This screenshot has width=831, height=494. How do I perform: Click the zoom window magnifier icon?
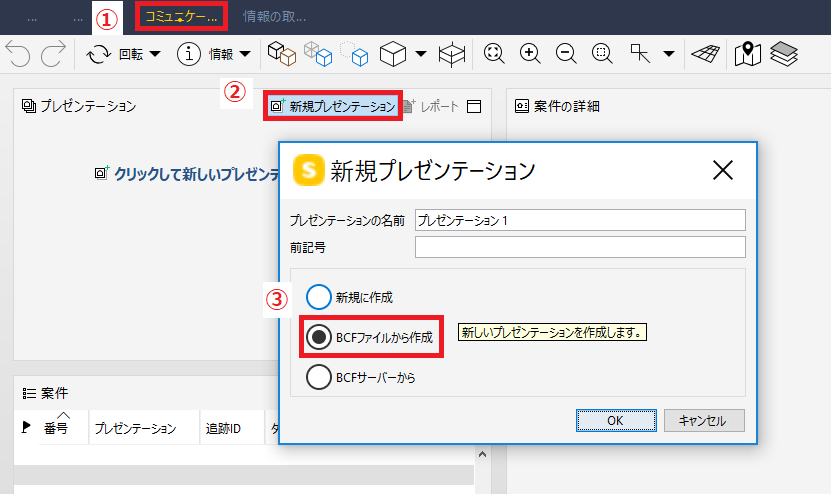[602, 54]
